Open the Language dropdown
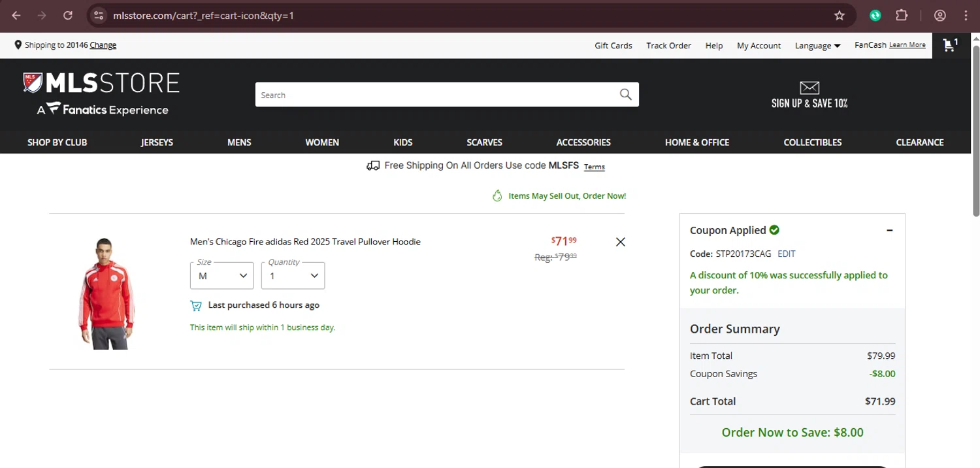 [x=817, y=46]
